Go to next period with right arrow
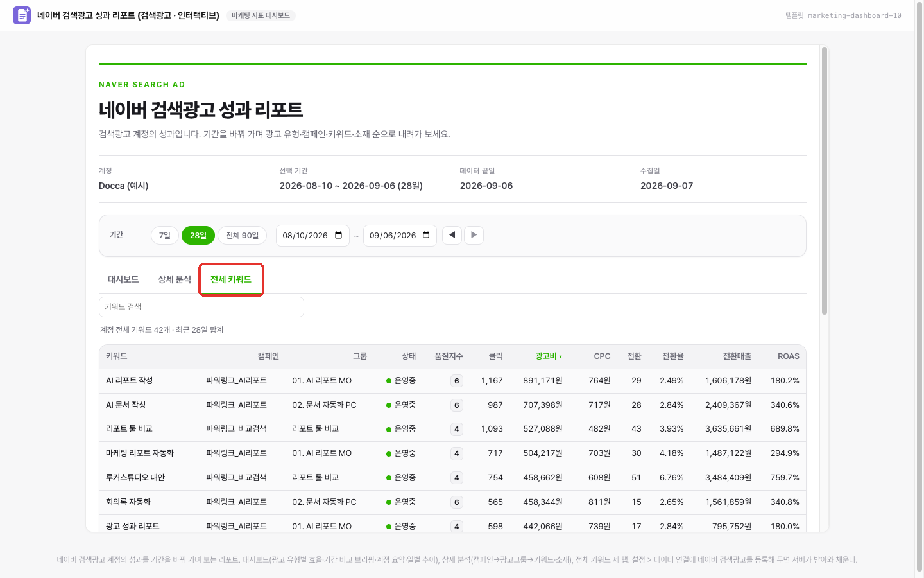Image resolution: width=924 pixels, height=578 pixels. point(474,235)
